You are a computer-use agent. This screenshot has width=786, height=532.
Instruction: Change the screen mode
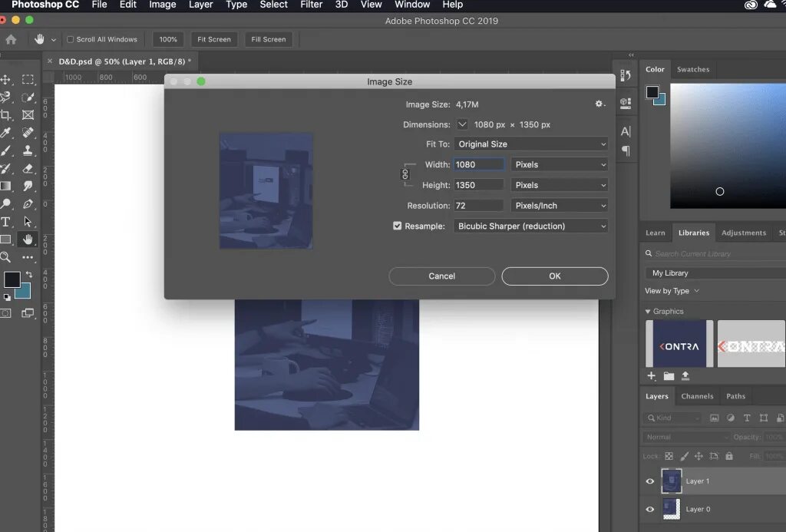[x=28, y=313]
